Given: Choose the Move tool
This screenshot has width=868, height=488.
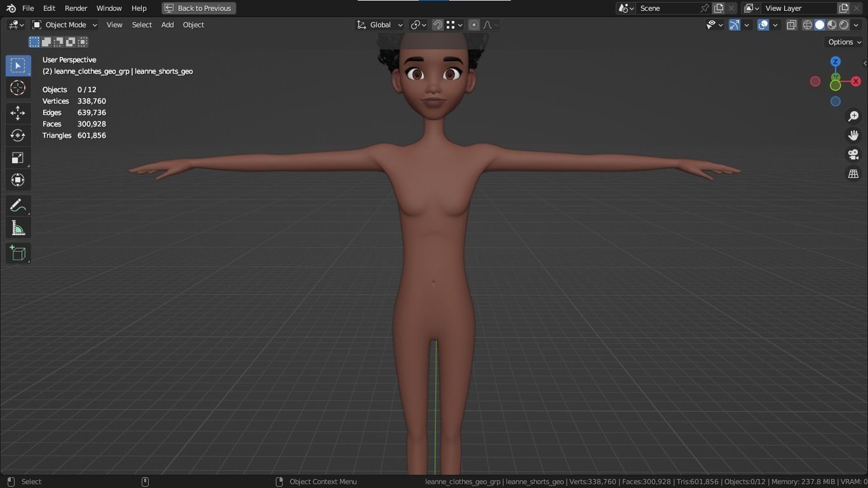Looking at the screenshot, I should coord(18,113).
